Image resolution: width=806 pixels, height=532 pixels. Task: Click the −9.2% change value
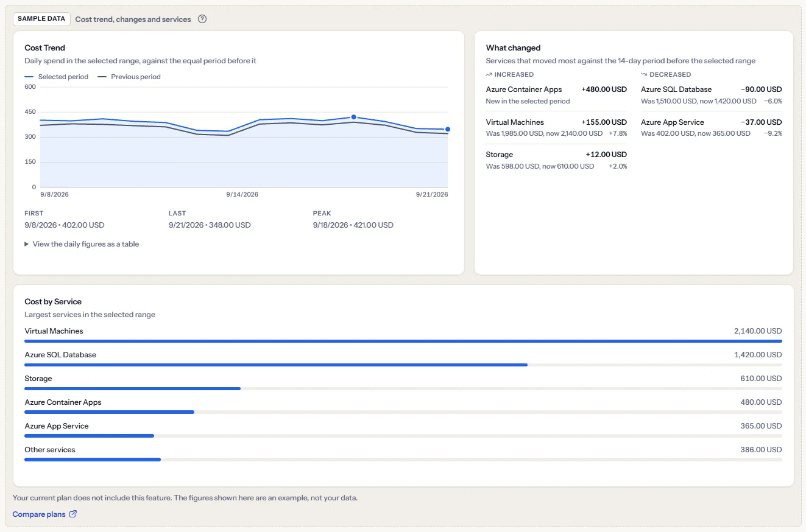point(772,133)
